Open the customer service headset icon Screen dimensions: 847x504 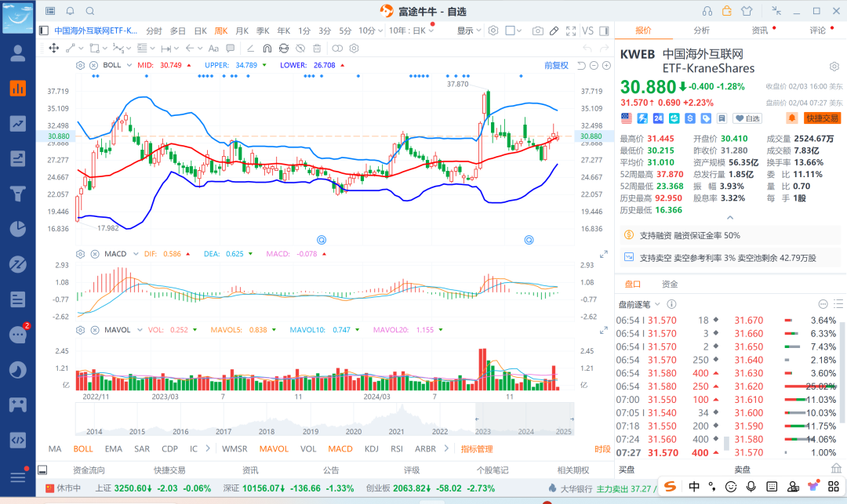(707, 11)
